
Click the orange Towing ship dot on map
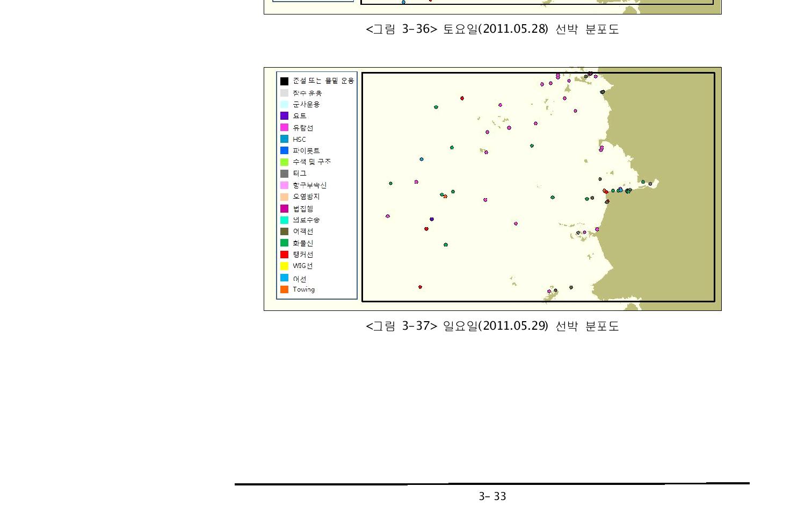click(x=445, y=197)
